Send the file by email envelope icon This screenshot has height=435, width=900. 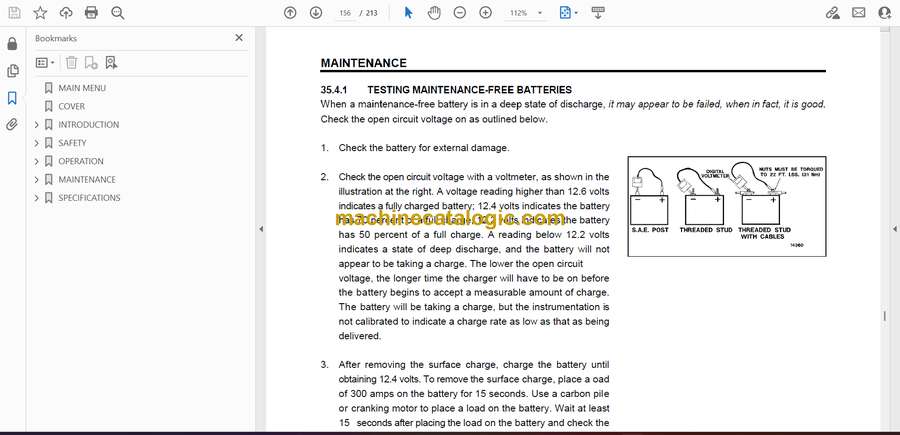click(859, 13)
